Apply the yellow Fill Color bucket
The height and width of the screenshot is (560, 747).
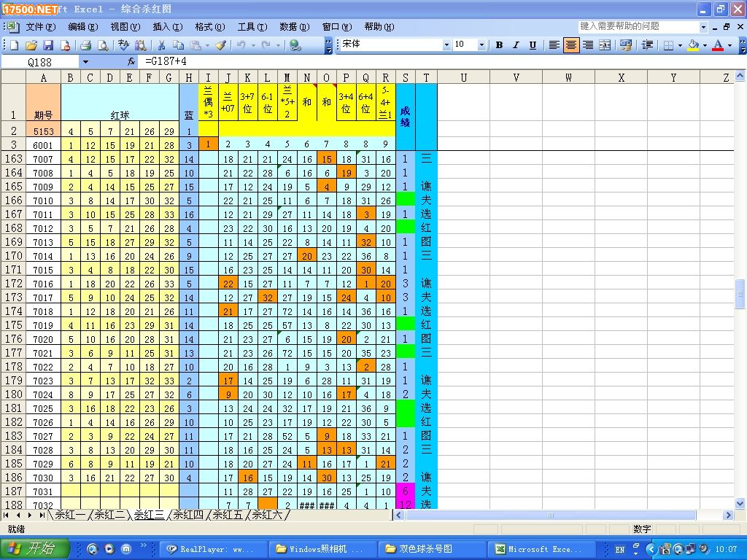tap(693, 45)
